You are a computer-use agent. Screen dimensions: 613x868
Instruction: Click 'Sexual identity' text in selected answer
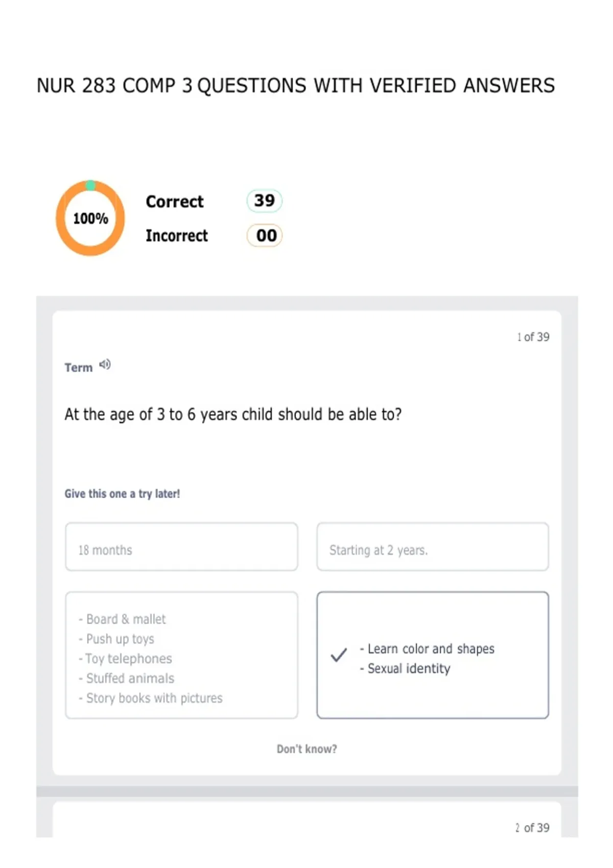coord(409,668)
